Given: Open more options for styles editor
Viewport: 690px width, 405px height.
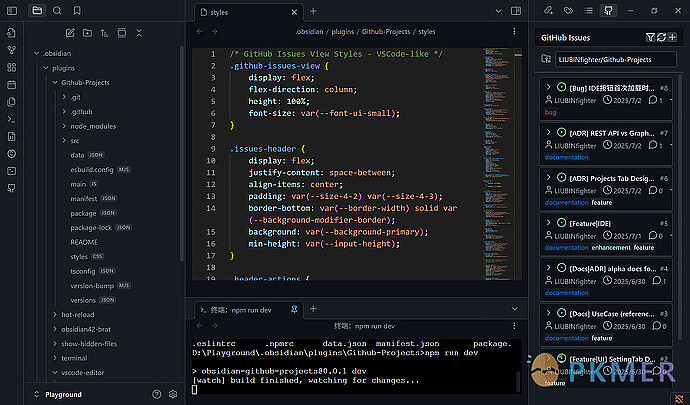Looking at the screenshot, I should pyautogui.click(x=514, y=31).
